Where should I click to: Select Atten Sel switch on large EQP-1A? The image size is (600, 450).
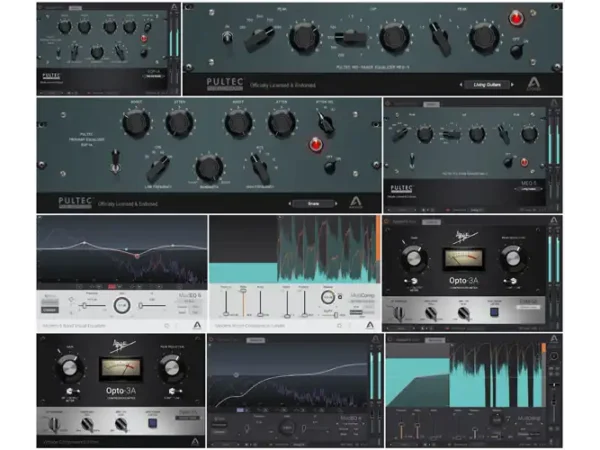coord(326,122)
